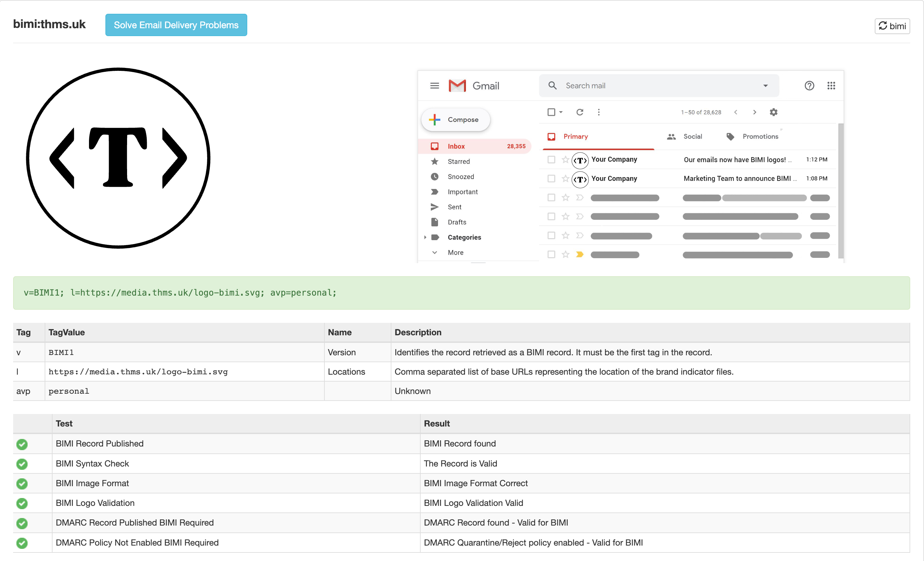The image size is (924, 561).
Task: Toggle the select-all checkbox in toolbar
Action: [551, 112]
